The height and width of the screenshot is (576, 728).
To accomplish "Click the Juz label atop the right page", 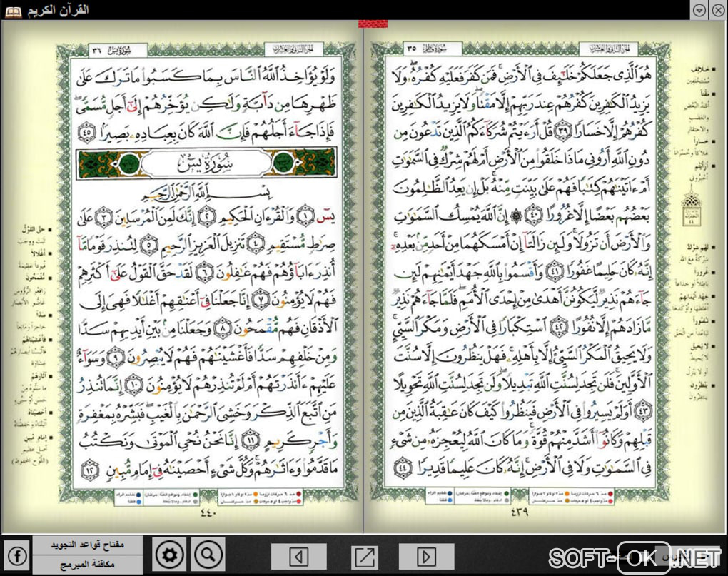I will point(608,48).
